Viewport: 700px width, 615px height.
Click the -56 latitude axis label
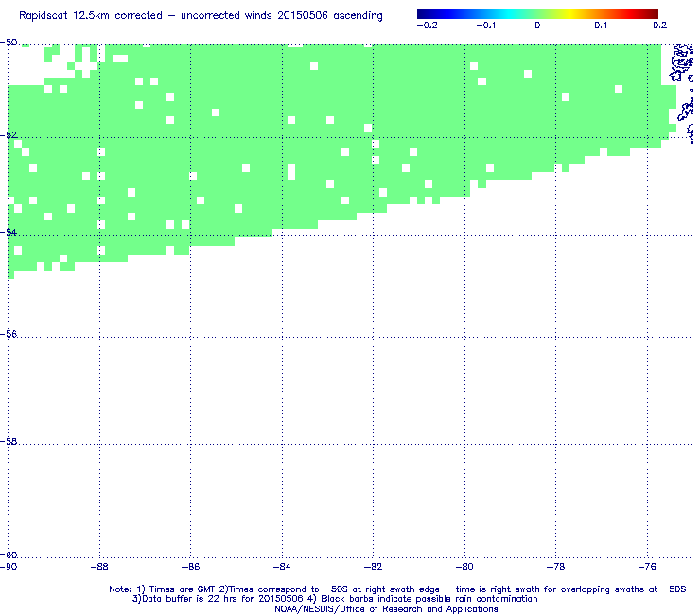(9, 334)
